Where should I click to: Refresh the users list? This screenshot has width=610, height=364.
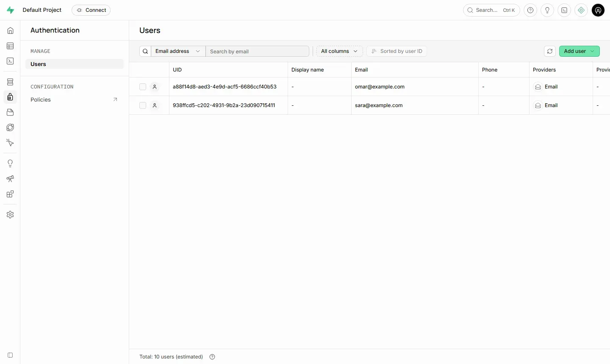click(550, 51)
